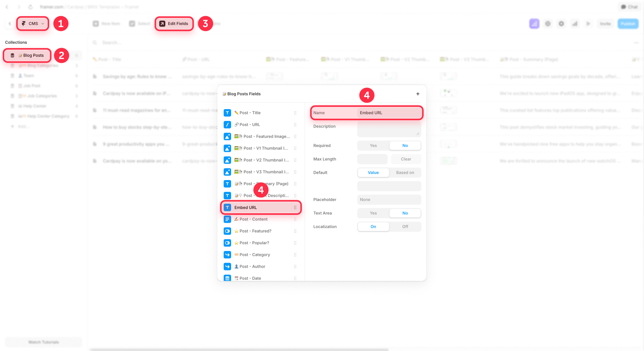Click the Post - Date calendar field icon
The height and width of the screenshot is (351, 644).
tap(227, 278)
